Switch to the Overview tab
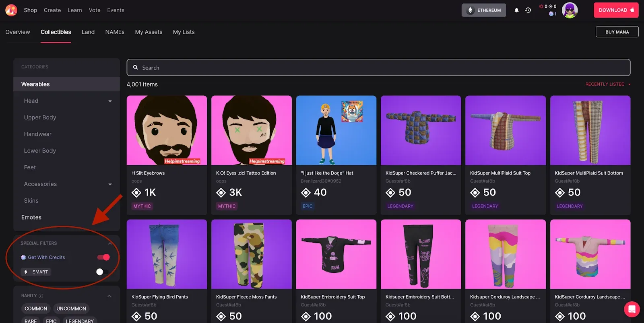This screenshot has height=323, width=644. point(18,32)
